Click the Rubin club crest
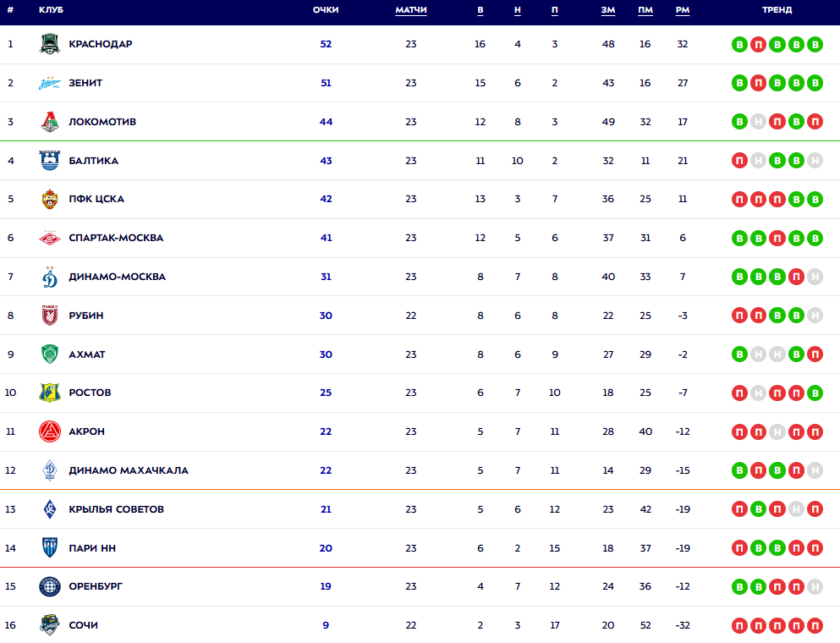The image size is (840, 643). (50, 316)
